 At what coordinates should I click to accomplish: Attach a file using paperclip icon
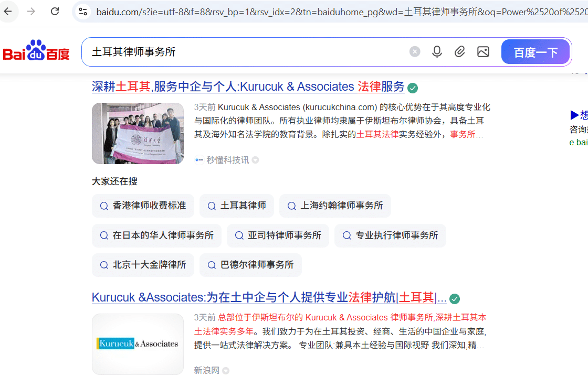(460, 51)
